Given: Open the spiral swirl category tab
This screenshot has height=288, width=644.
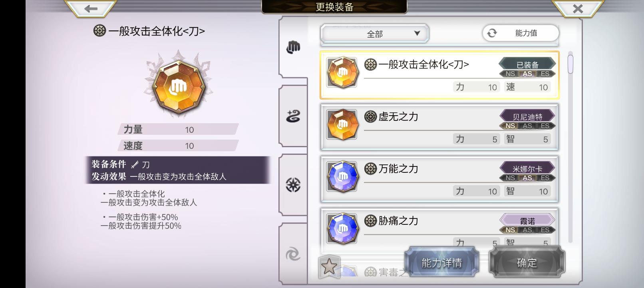Looking at the screenshot, I should pyautogui.click(x=293, y=254).
